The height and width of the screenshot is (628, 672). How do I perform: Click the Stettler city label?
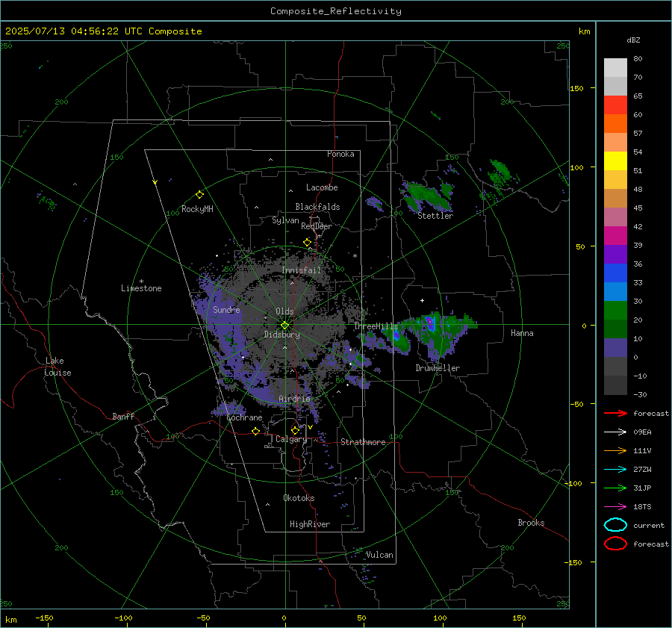(x=435, y=216)
